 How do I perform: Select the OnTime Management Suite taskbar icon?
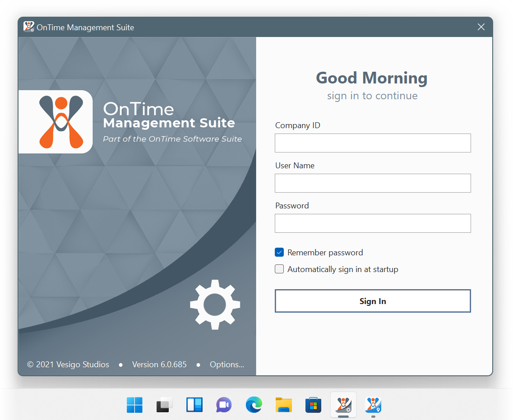(x=343, y=405)
